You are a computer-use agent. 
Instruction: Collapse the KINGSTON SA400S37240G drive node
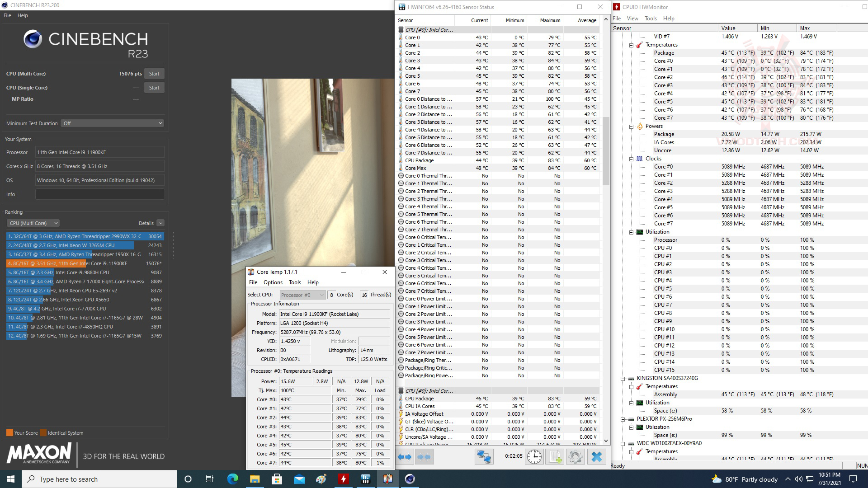(x=623, y=379)
